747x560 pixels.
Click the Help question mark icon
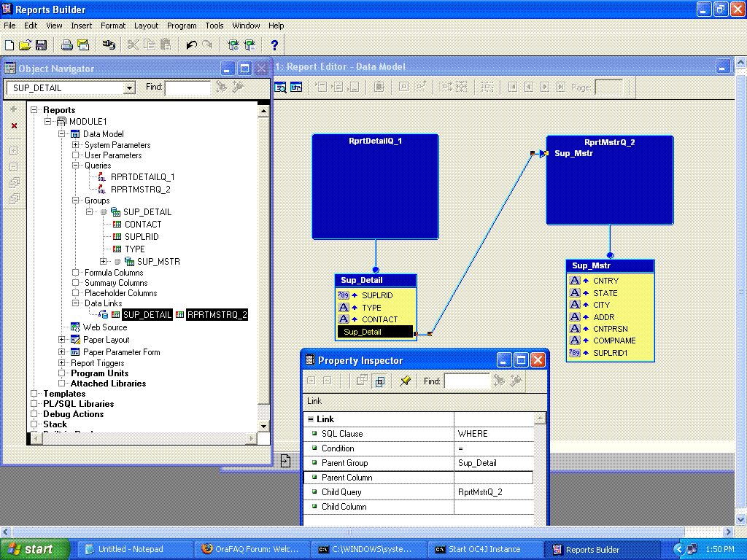point(274,45)
